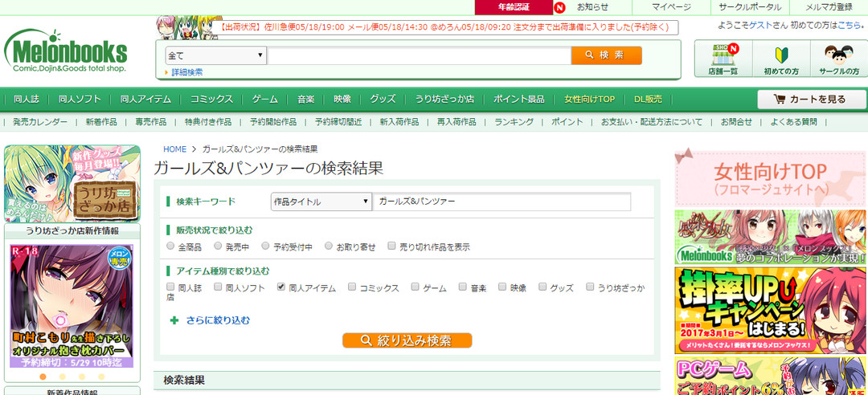Click the shopping cart カートを見る button
Screen dimensions: 868x395
pos(809,100)
